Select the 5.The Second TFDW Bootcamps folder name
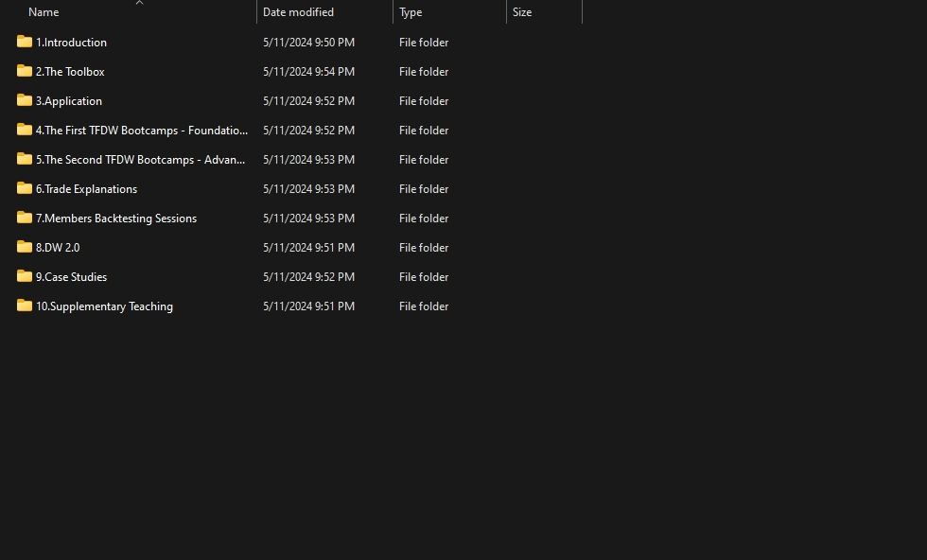This screenshot has height=560, width=927. click(140, 160)
